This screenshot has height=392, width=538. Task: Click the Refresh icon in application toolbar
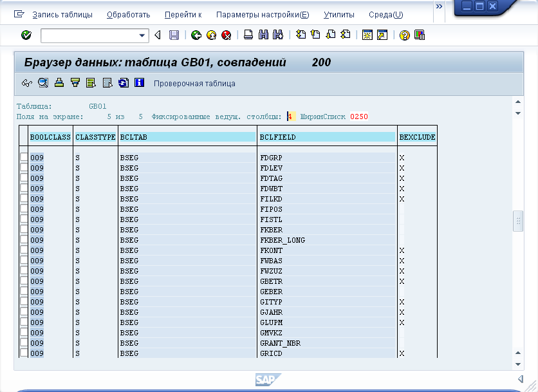pyautogui.click(x=123, y=82)
